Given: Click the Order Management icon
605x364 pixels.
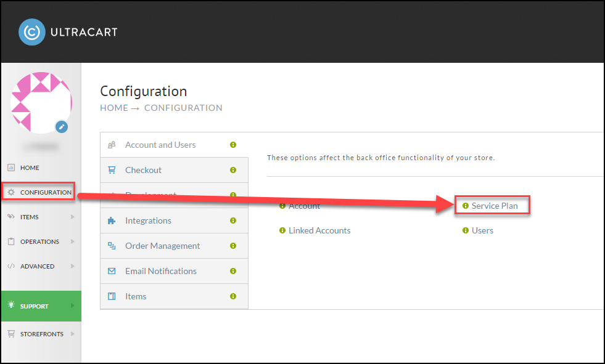Looking at the screenshot, I should (x=112, y=246).
